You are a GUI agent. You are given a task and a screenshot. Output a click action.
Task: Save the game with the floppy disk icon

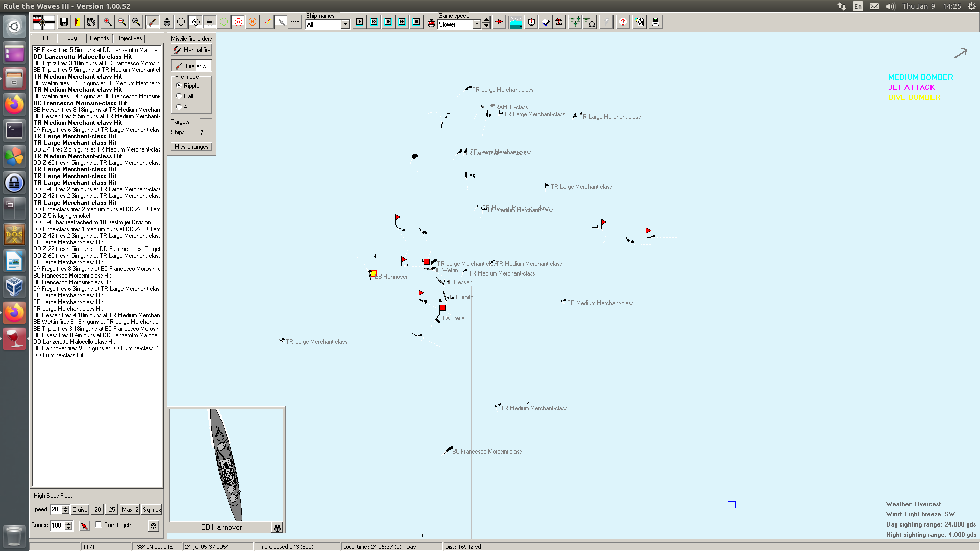tap(64, 22)
